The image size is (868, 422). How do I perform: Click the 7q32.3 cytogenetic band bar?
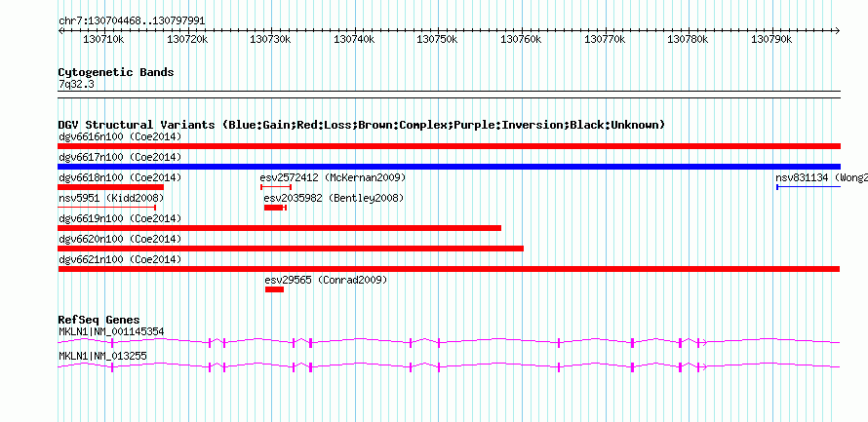click(x=449, y=95)
